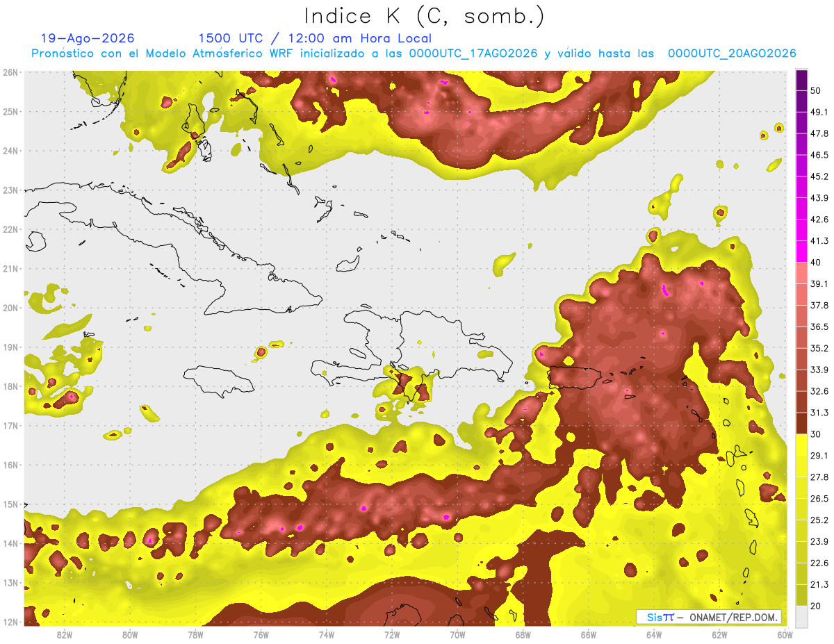This screenshot has height=644, width=834.
Task: Click the color scale label '25.2'
Action: [x=819, y=520]
